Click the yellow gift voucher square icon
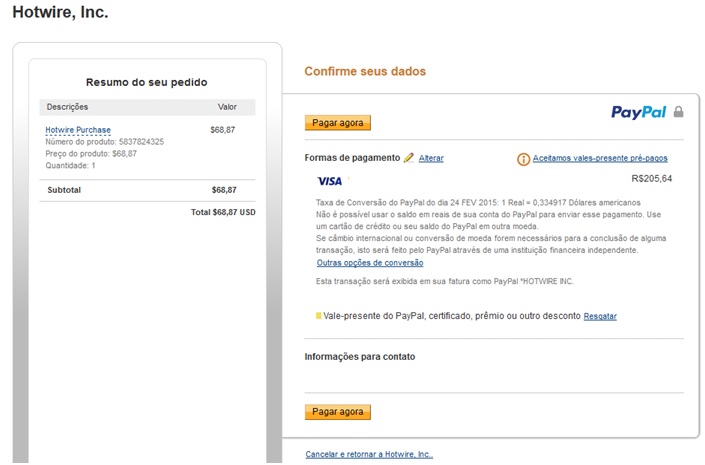Image resolution: width=705 pixels, height=465 pixels. pyautogui.click(x=318, y=316)
